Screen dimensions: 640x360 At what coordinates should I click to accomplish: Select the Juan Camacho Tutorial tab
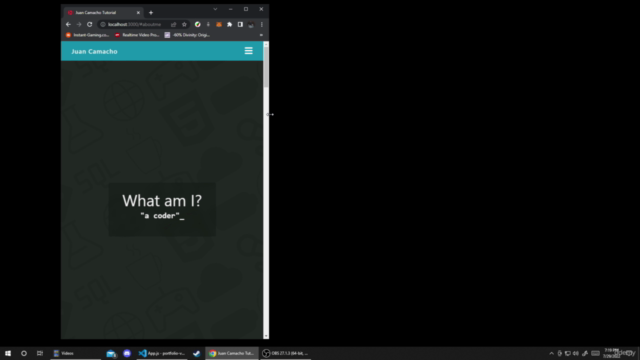point(102,13)
